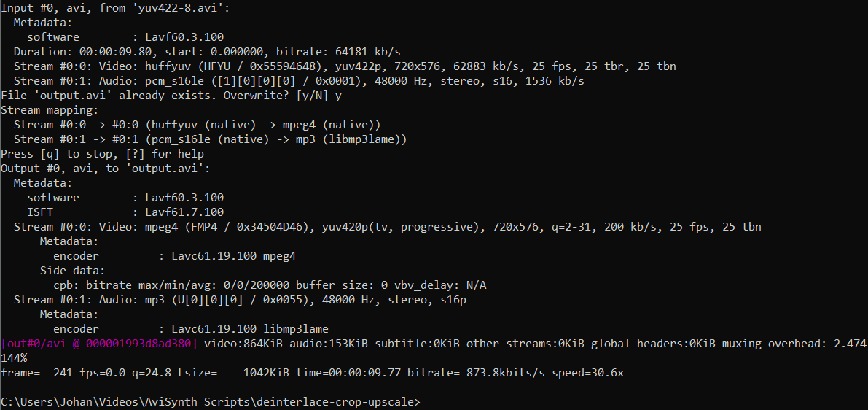This screenshot has height=410, width=868.
Task: Click the pcm_s16le to mp3 mapping line
Action: (210, 139)
